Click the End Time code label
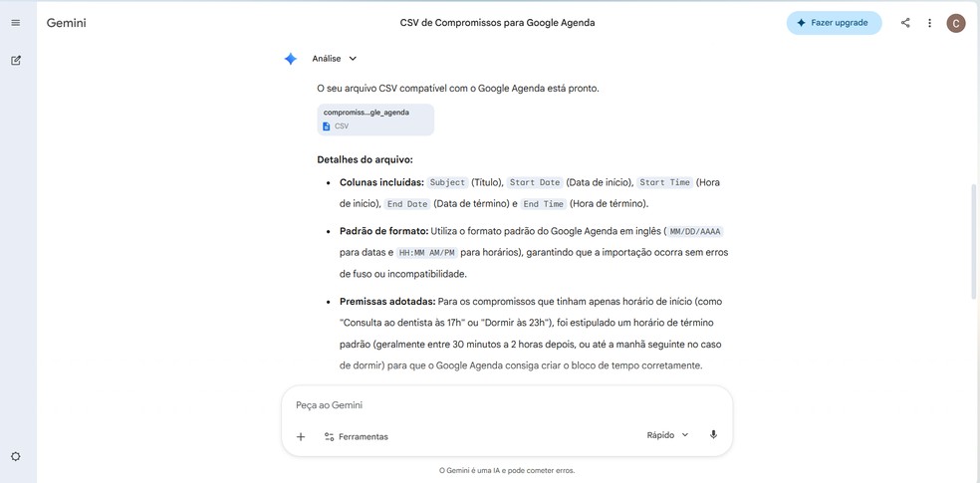This screenshot has width=980, height=483. [543, 204]
